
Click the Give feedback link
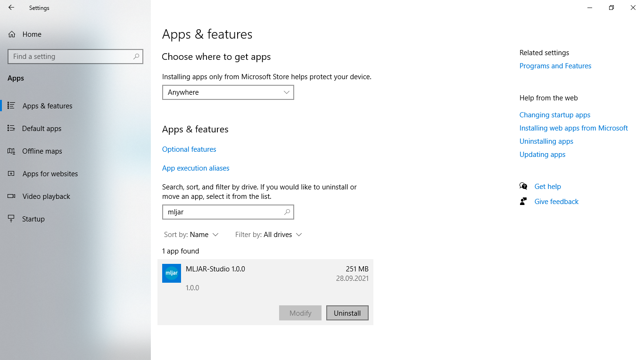[x=556, y=202]
